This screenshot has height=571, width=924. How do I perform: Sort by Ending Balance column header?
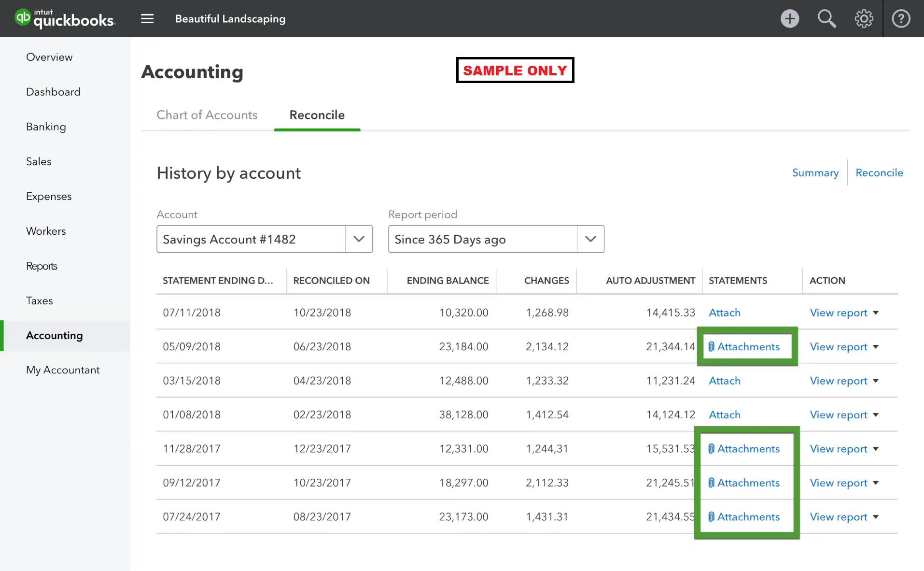click(x=448, y=281)
